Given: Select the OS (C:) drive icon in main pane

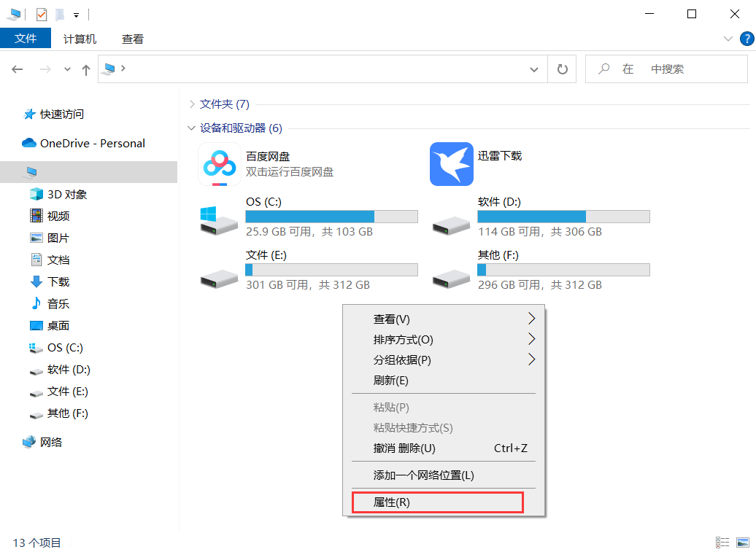Looking at the screenshot, I should pos(219,221).
